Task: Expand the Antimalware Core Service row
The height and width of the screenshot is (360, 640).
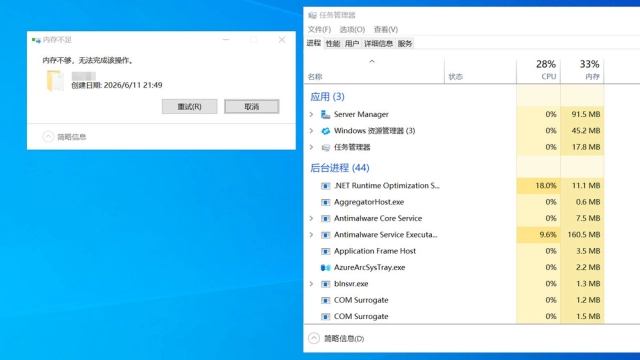Action: (x=311, y=218)
